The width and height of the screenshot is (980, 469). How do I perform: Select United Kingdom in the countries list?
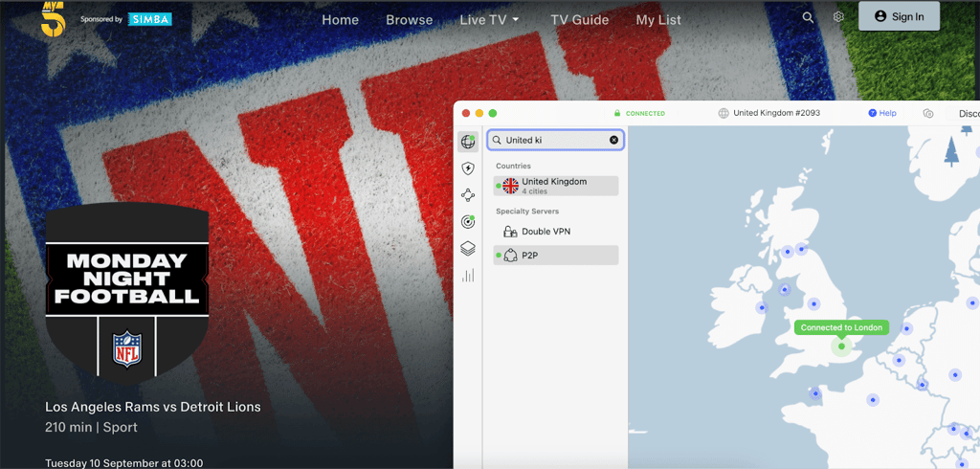556,185
